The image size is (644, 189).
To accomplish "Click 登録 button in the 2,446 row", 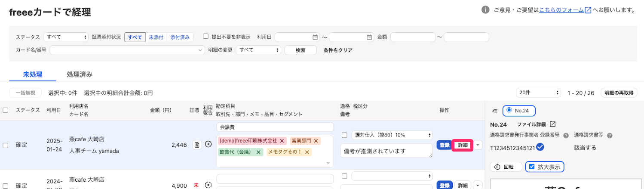I will 445,145.
